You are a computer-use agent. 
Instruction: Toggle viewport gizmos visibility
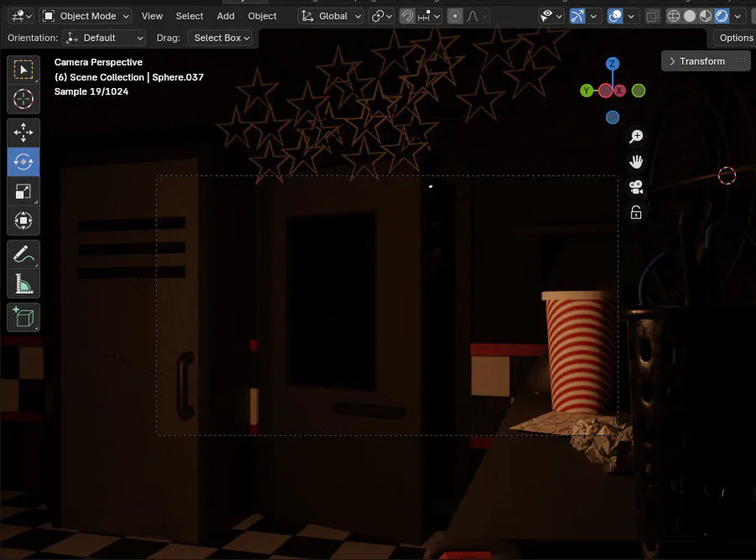577,17
